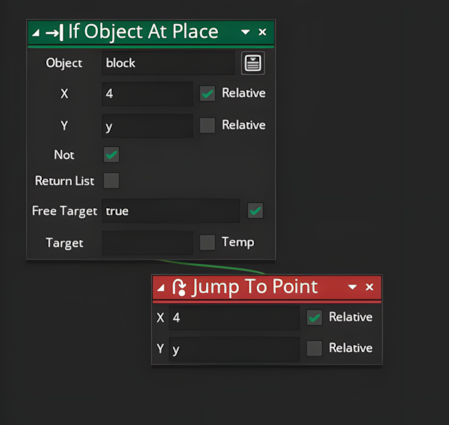Collapse the If Object At Place node triangle
This screenshot has height=425, width=449.
coord(36,33)
